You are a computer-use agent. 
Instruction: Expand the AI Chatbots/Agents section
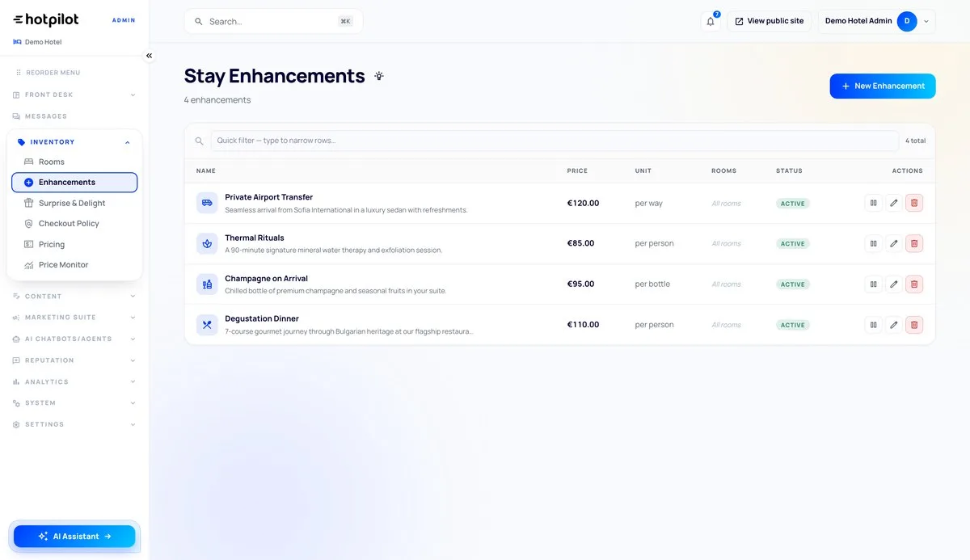click(x=74, y=339)
